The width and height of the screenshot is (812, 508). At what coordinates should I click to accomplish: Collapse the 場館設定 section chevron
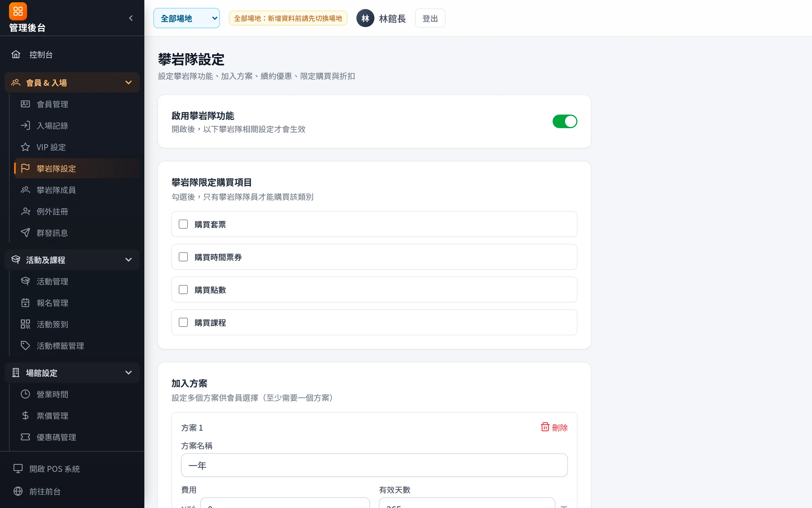pos(129,373)
